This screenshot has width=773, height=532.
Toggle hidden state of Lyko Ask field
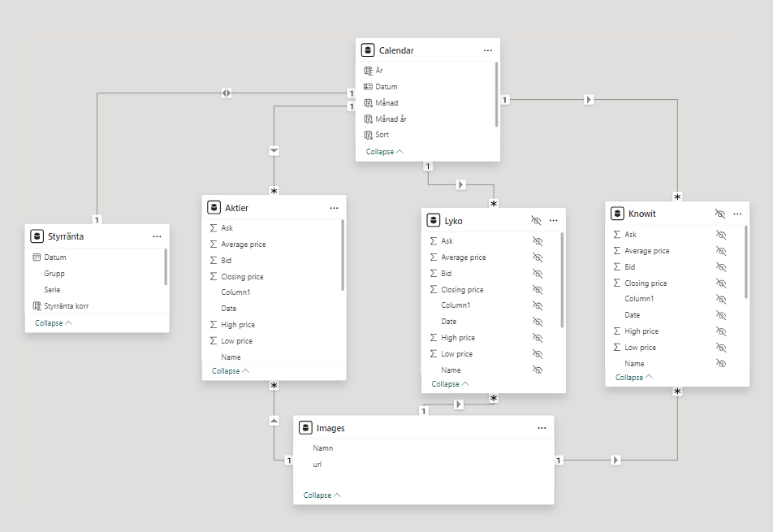coord(538,241)
